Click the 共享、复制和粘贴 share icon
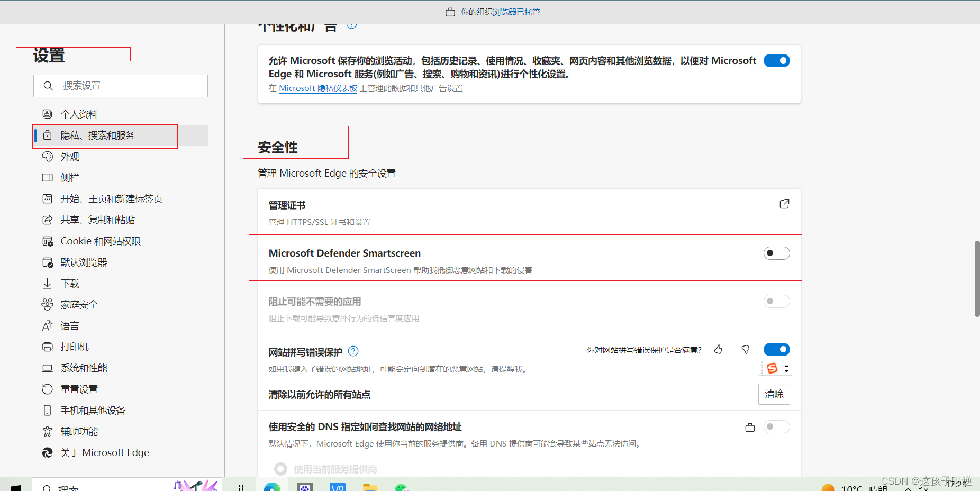This screenshot has height=491, width=980. point(47,220)
